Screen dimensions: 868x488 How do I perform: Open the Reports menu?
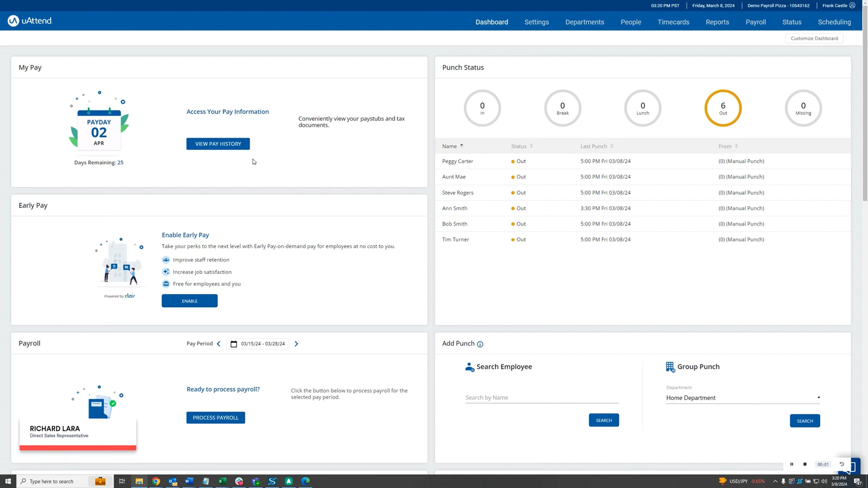[717, 22]
